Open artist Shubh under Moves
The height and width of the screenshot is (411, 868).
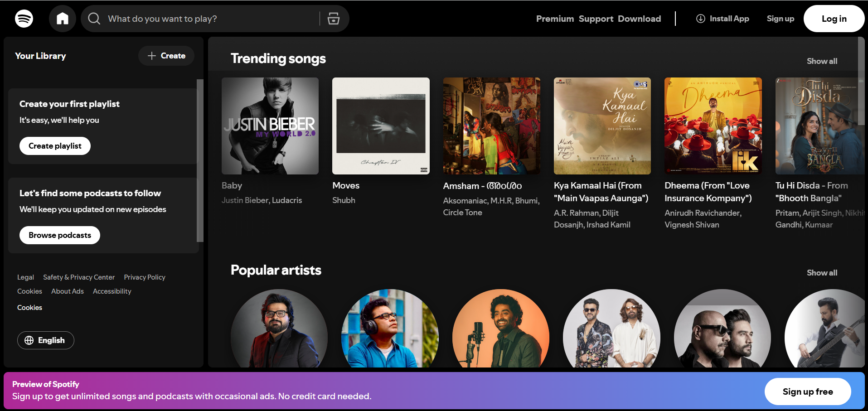click(x=344, y=200)
